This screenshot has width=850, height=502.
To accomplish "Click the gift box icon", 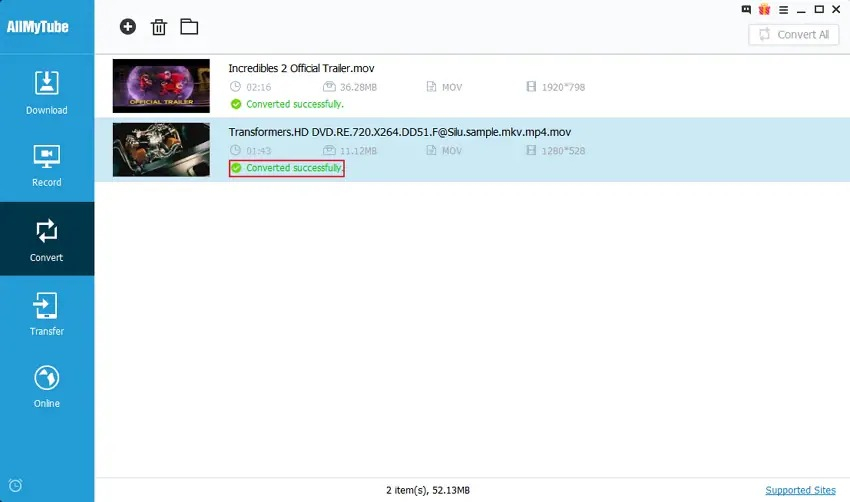I will [x=764, y=9].
